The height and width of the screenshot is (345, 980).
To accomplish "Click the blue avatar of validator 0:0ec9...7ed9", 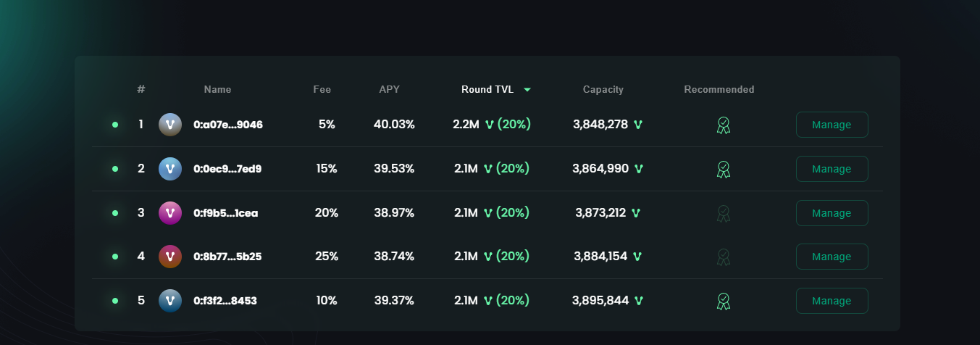I will pos(170,169).
